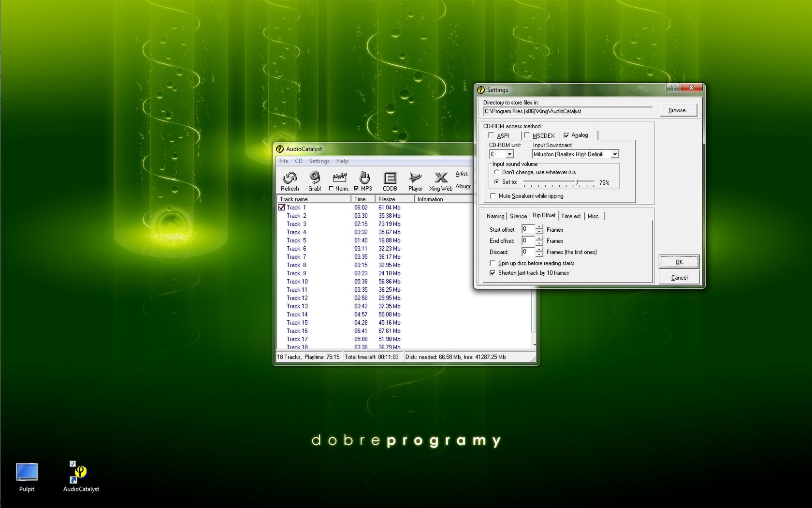Switch to the Naming tab
812x508 pixels.
tap(495, 216)
